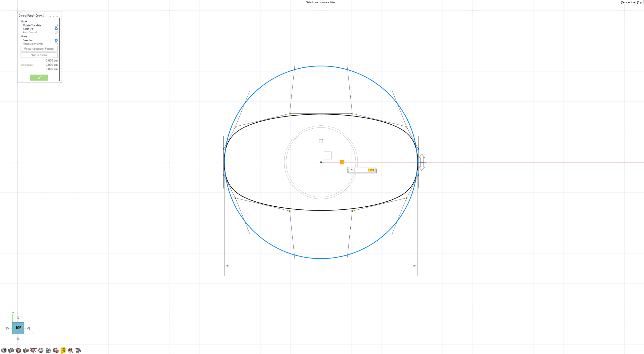644x354 pixels.
Task: Click Reset Manipulator Position button
Action: (x=39, y=49)
